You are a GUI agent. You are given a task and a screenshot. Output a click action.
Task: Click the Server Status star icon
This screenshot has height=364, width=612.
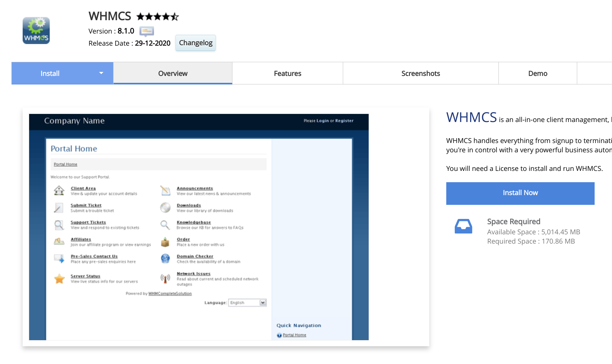coord(59,278)
